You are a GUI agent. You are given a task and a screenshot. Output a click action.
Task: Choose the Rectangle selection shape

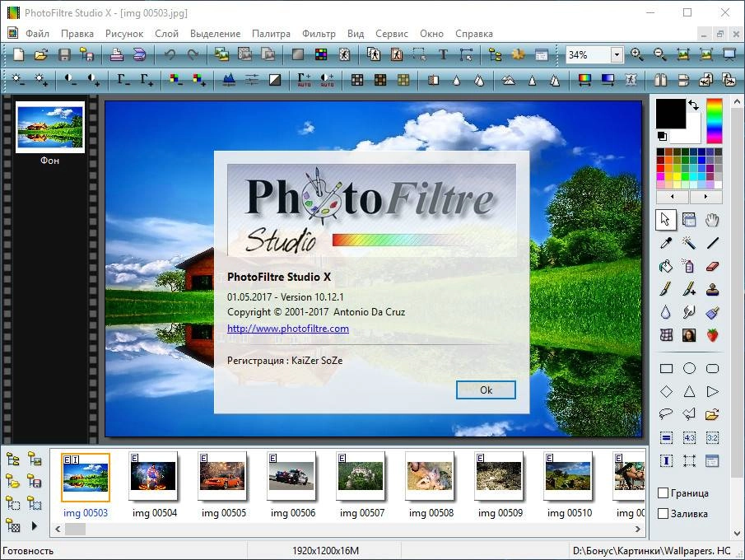pos(666,368)
